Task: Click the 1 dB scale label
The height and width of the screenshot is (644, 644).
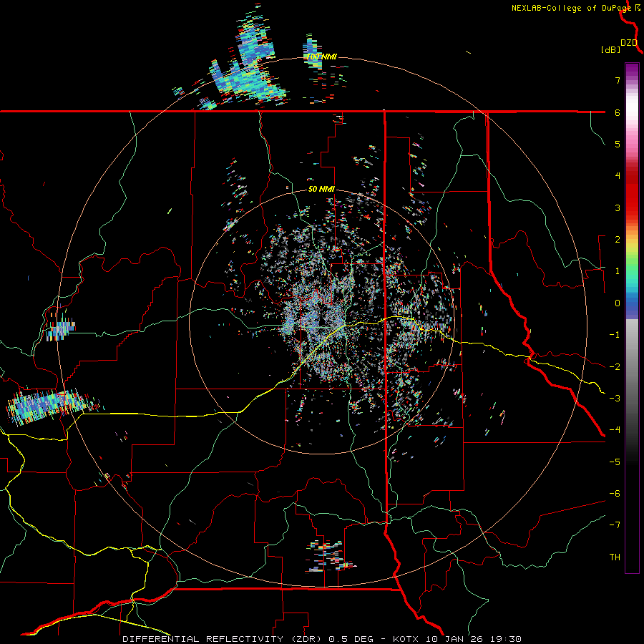Action: coord(618,271)
